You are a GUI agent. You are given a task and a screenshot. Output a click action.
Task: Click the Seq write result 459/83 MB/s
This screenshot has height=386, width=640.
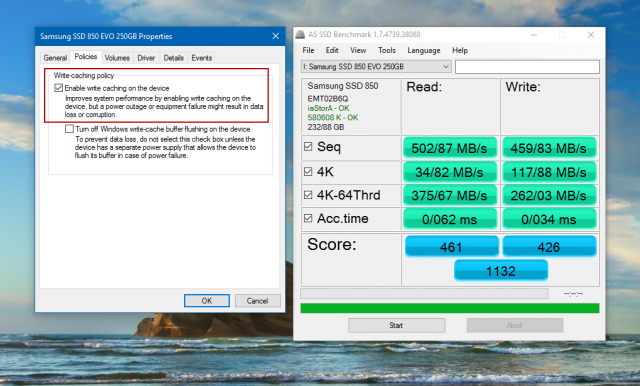(x=549, y=148)
